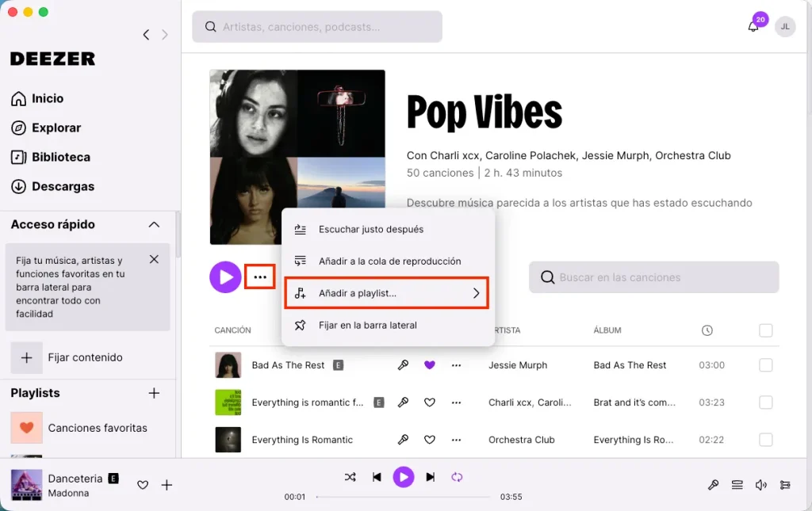The height and width of the screenshot is (511, 812).
Task: Focus the main search field
Action: [x=317, y=27]
